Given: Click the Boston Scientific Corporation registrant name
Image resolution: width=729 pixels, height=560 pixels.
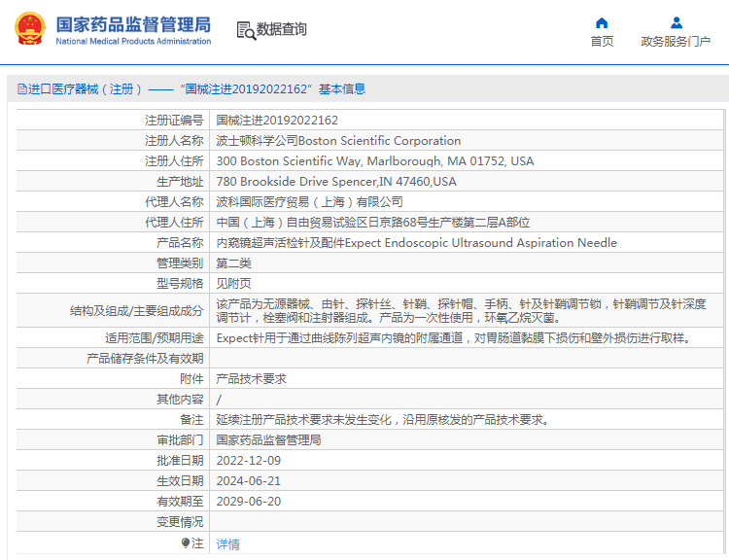Looking at the screenshot, I should coord(338,140).
